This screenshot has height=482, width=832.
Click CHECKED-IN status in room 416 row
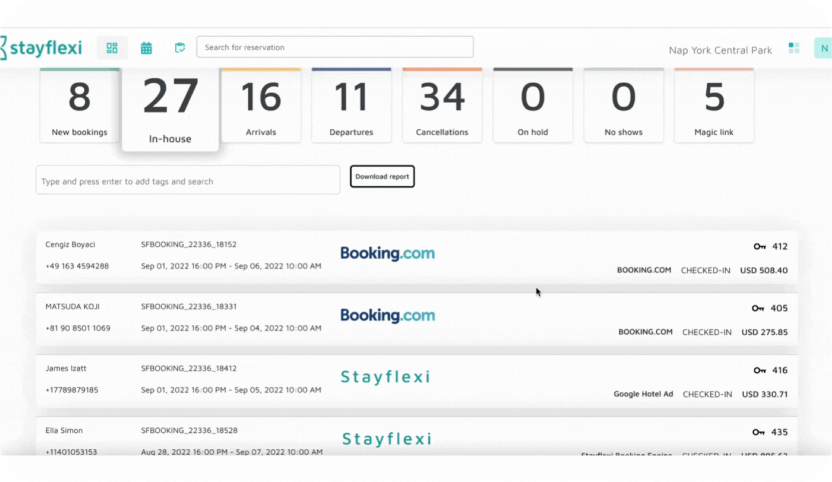[707, 394]
